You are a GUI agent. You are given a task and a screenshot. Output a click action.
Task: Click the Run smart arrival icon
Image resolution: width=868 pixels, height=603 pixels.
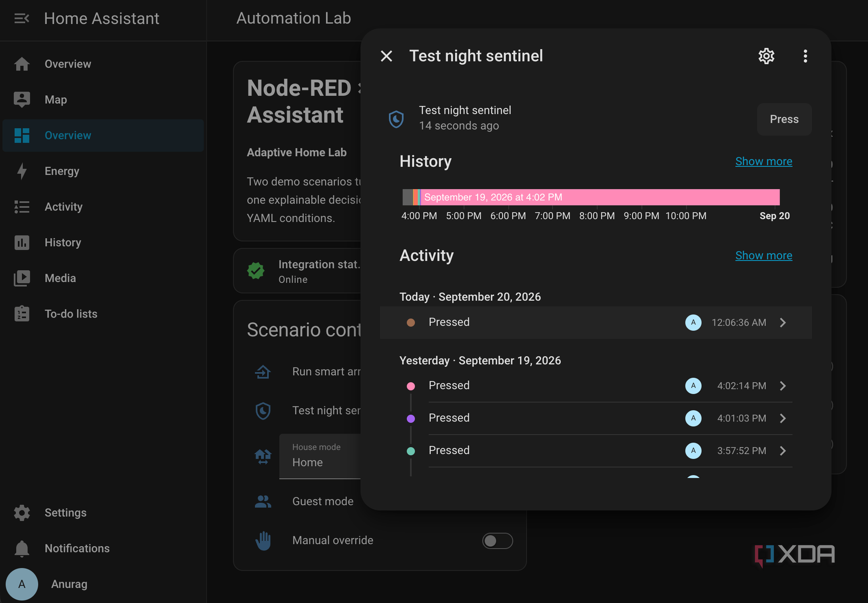point(263,372)
